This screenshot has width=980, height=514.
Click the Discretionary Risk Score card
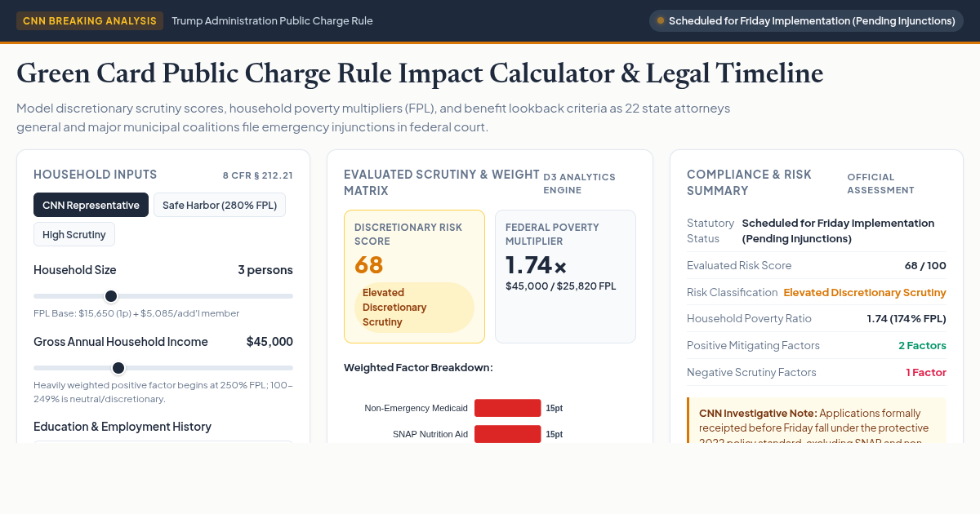coord(414,277)
